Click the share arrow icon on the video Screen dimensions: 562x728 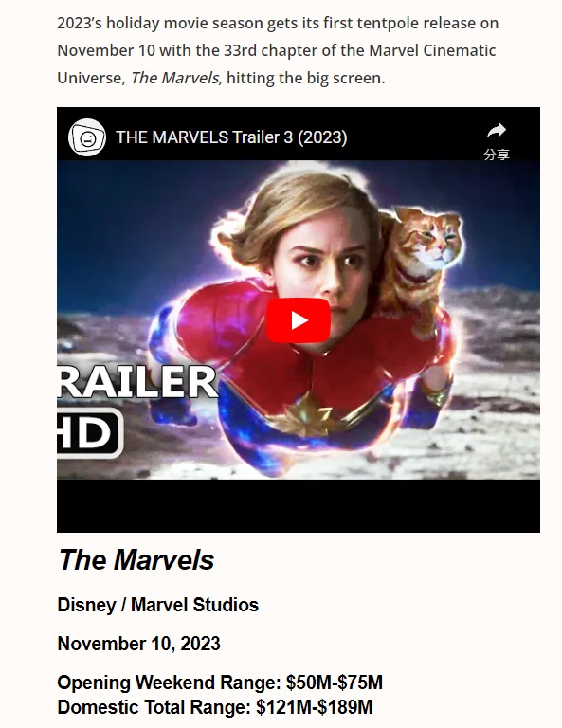[497, 131]
